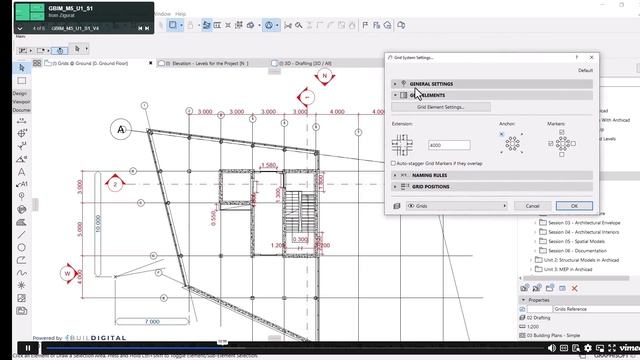Toggle the top Markers checkbox

tap(562, 132)
